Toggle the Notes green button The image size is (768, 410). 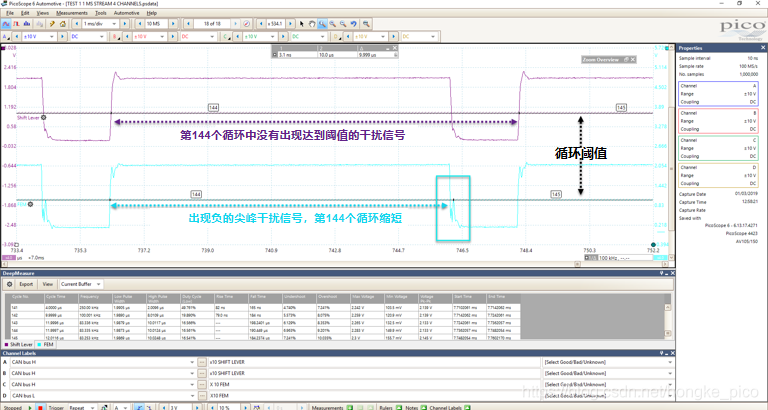pos(424,407)
